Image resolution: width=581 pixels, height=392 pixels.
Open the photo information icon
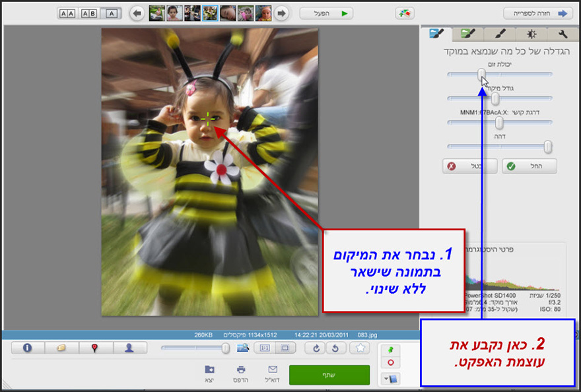[27, 347]
